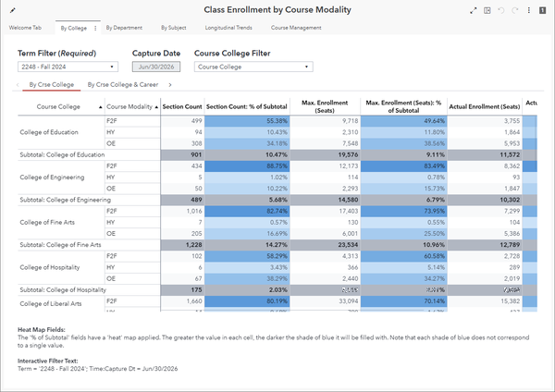Click the 7,548 max enrollment cell
This screenshot has height=392, width=555.
click(325, 143)
